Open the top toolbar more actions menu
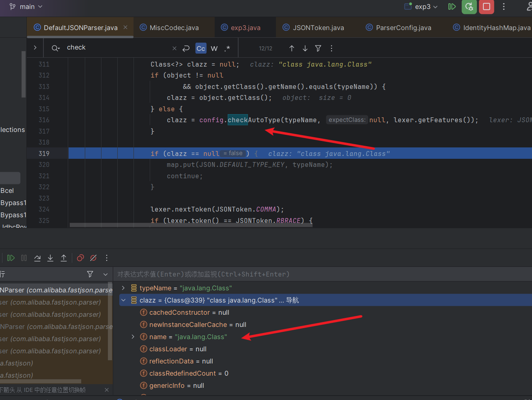The image size is (532, 400). pyautogui.click(x=504, y=6)
